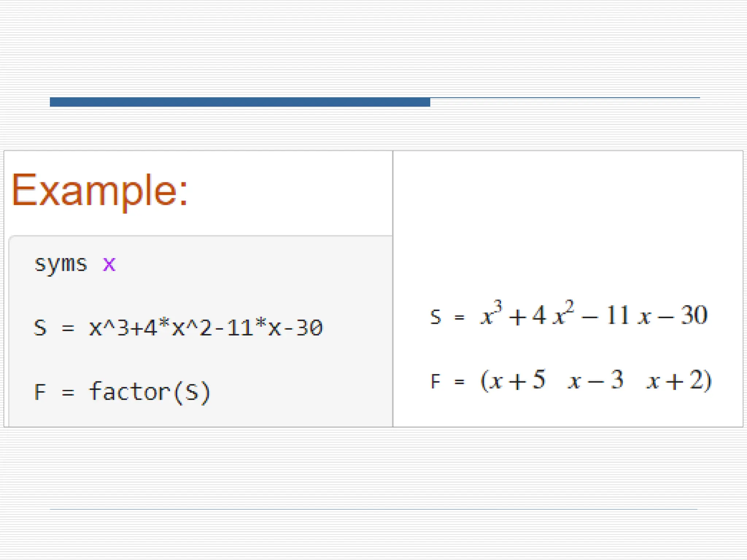Click the F variable in the factor code line

point(40,392)
